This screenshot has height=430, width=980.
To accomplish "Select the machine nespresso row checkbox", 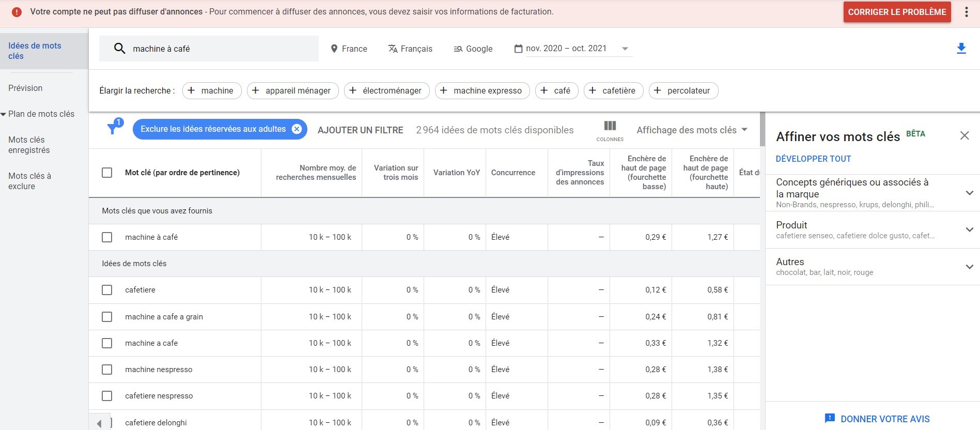I will pos(107,370).
